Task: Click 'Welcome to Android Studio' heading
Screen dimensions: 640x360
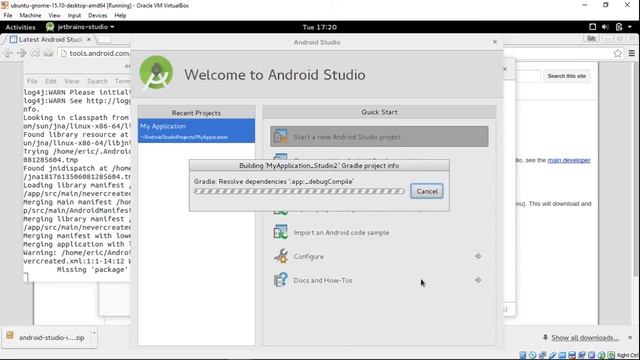Action: pyautogui.click(x=275, y=75)
